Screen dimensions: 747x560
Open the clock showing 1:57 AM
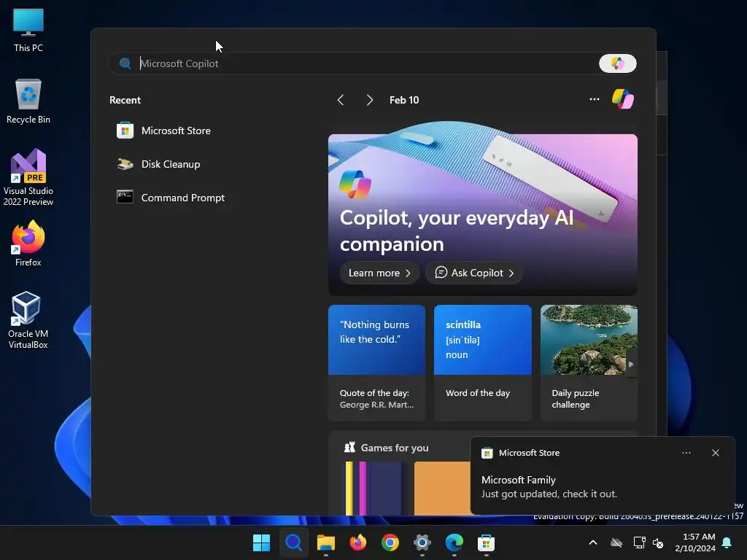pos(695,542)
